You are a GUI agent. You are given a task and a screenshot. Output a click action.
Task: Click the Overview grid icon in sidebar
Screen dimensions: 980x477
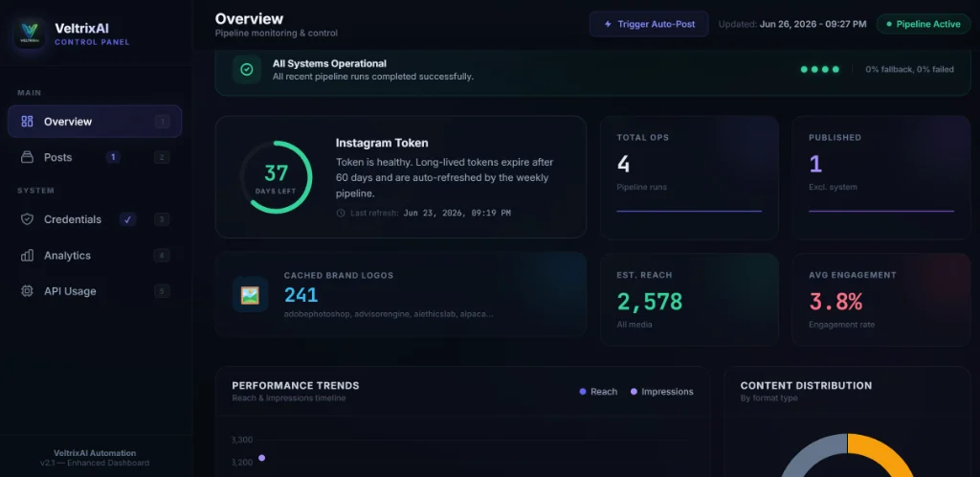[x=27, y=122]
